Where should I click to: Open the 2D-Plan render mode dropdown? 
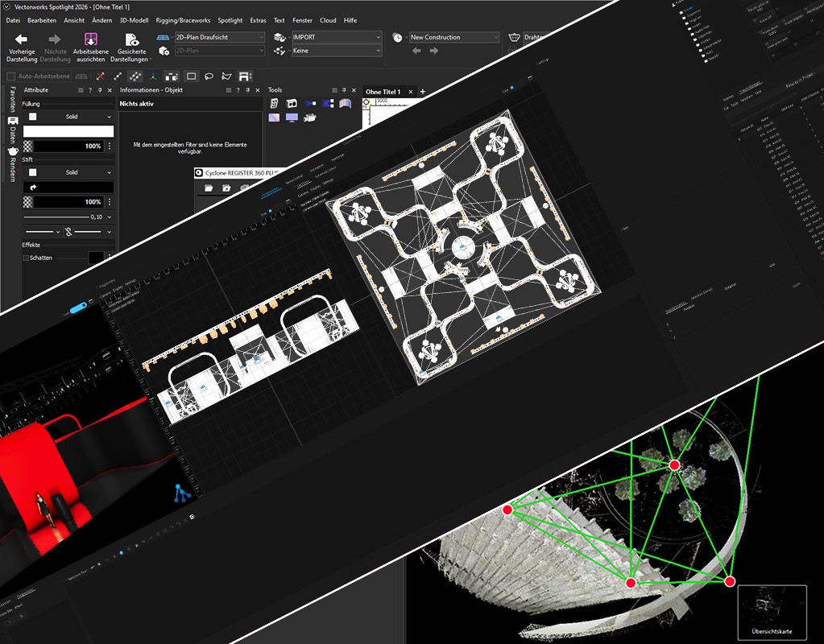[220, 51]
